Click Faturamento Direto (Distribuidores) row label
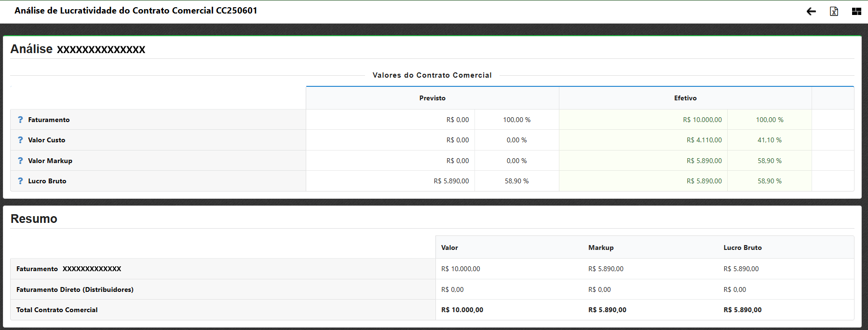 [75, 289]
